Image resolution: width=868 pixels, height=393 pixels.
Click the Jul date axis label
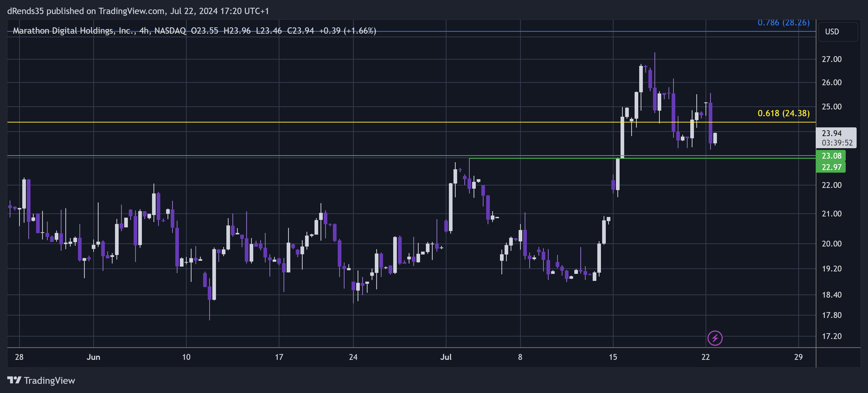click(x=446, y=357)
